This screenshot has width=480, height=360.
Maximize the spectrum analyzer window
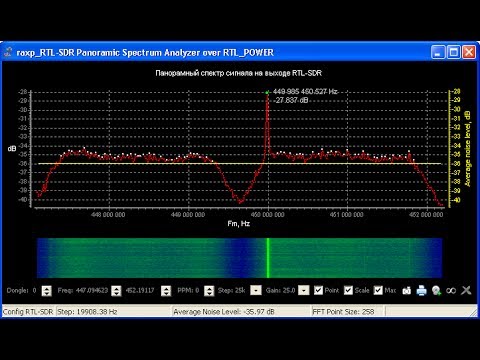tap(453, 52)
